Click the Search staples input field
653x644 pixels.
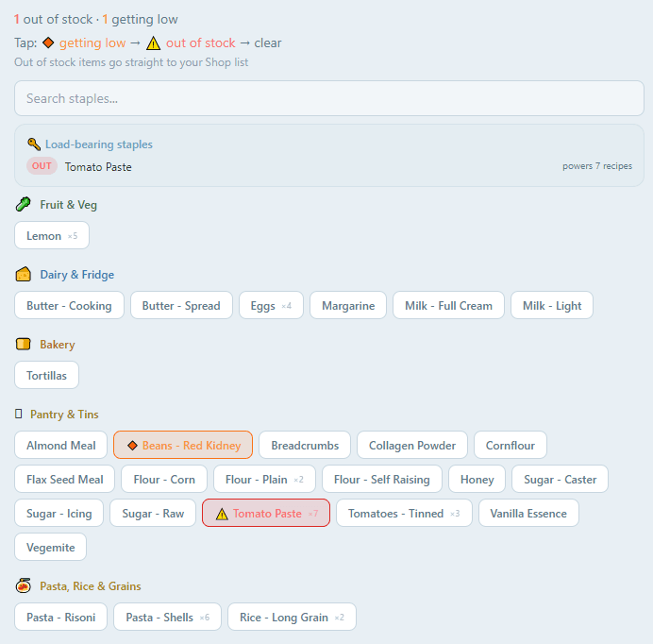(328, 98)
